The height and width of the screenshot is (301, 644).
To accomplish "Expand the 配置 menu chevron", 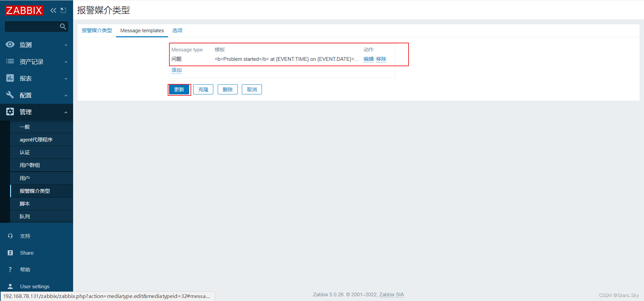I will [x=66, y=95].
